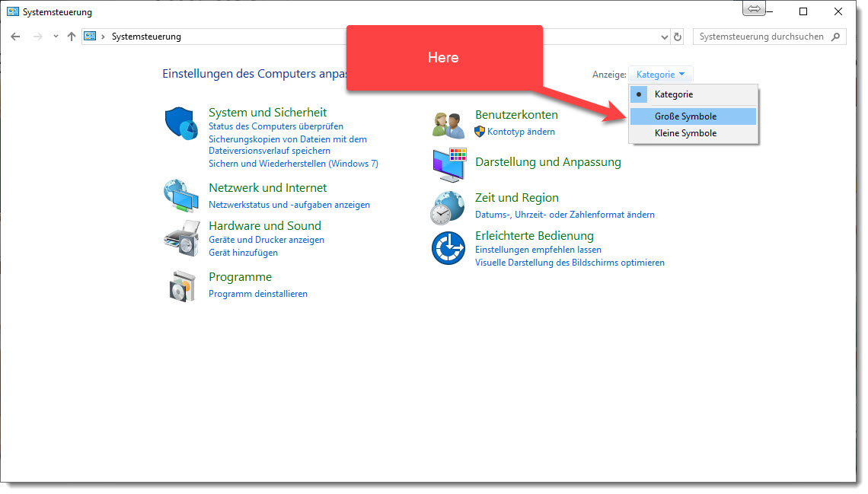This screenshot has height=494, width=868.
Task: Expand the address bar history dropdown
Action: click(x=664, y=37)
